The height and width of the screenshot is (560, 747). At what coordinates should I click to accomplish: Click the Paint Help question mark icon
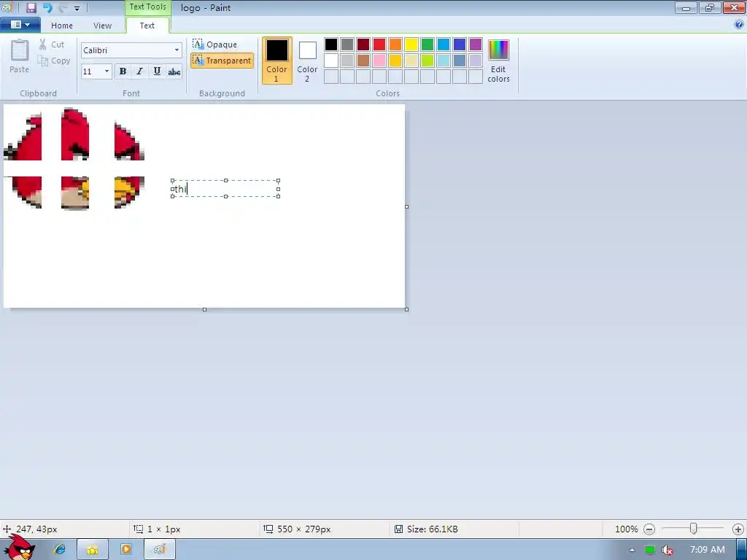click(739, 25)
